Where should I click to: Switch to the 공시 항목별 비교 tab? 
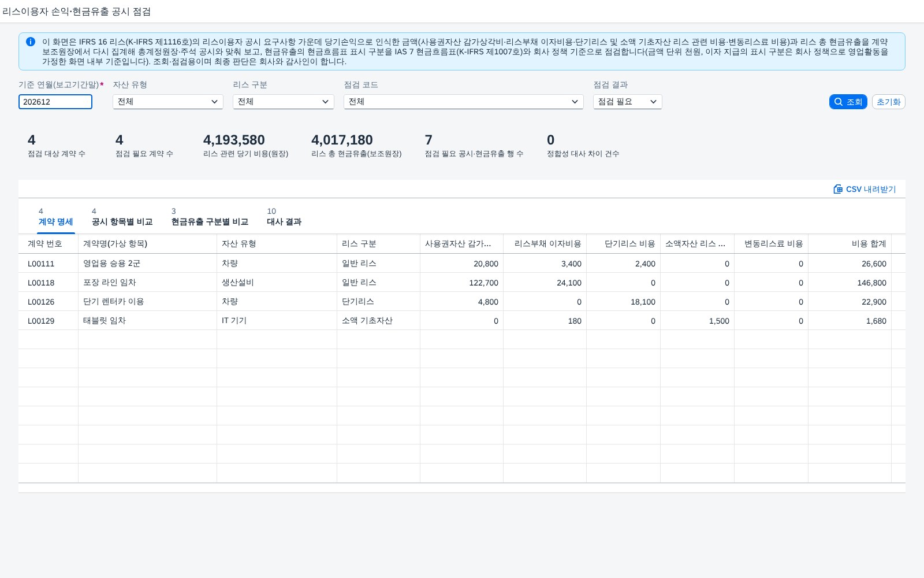point(122,217)
